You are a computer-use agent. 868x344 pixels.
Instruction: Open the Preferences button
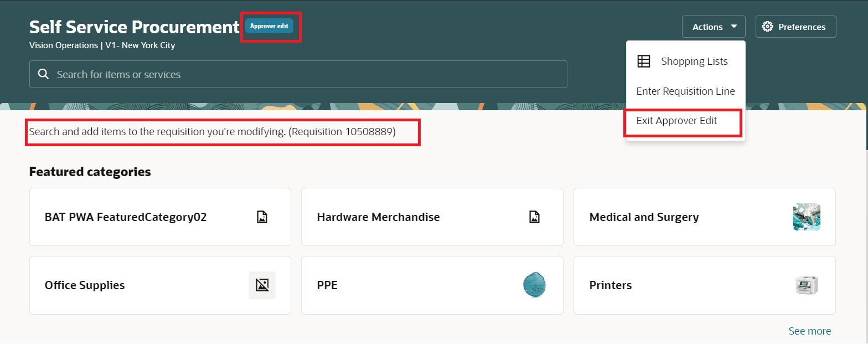[x=795, y=27]
